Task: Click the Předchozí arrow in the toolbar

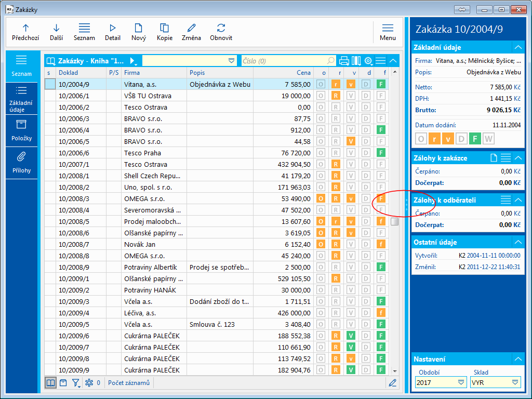Action: [x=25, y=29]
